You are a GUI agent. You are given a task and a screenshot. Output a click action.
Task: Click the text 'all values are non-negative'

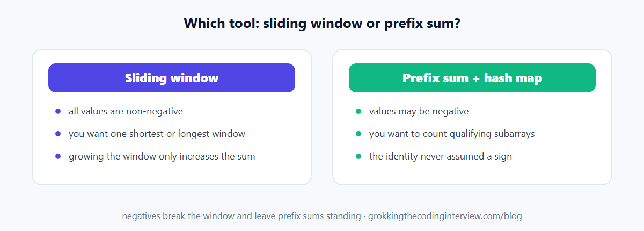pyautogui.click(x=126, y=111)
